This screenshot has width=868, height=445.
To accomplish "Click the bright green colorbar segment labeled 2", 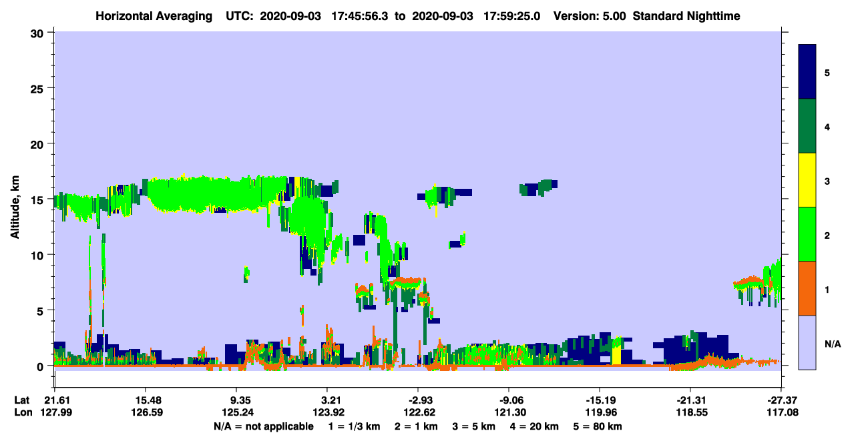I will coord(807,234).
